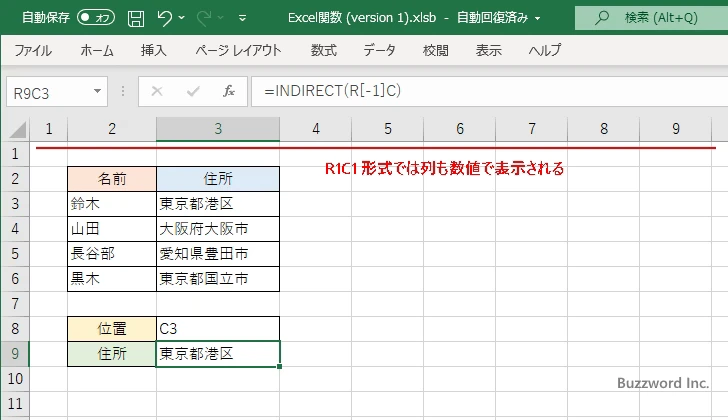Click the Save floppy disk icon
This screenshot has height=420, width=728.
(x=136, y=18)
